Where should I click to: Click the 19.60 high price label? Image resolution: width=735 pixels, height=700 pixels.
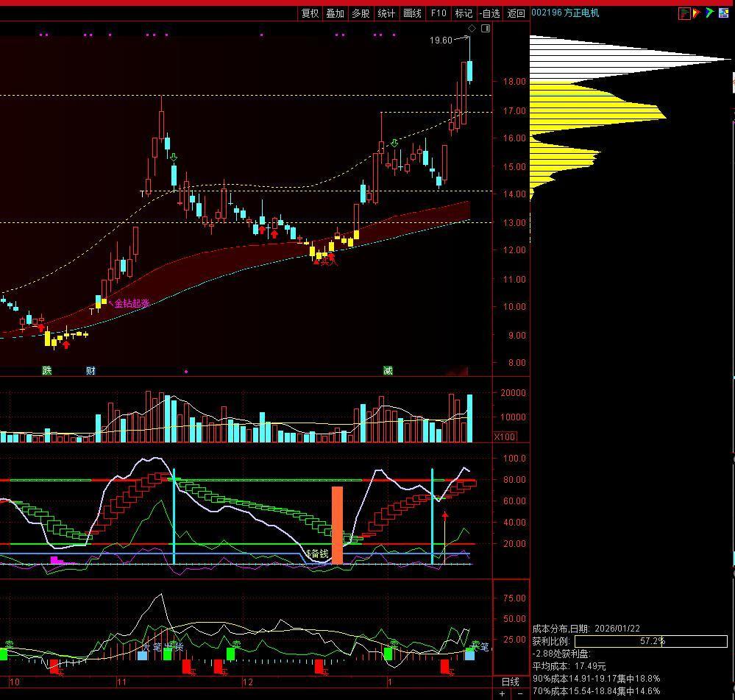tap(441, 40)
